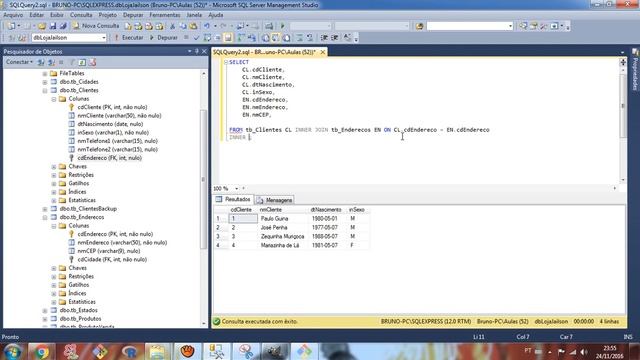This screenshot has width=640, height=360.
Task: Click the Decrease Indent icon
Action: [324, 38]
